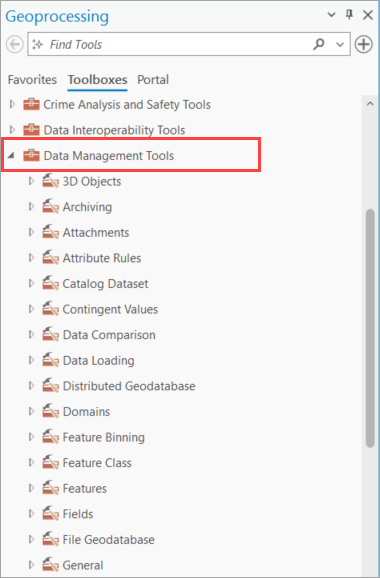This screenshot has height=578, width=380.
Task: Click the Feature Class toolset icon
Action: click(x=50, y=463)
